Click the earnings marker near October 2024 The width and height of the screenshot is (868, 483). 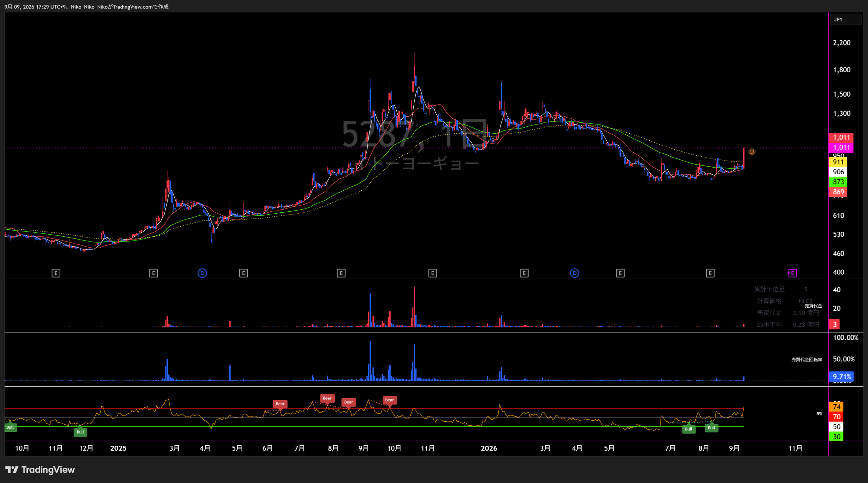[56, 273]
